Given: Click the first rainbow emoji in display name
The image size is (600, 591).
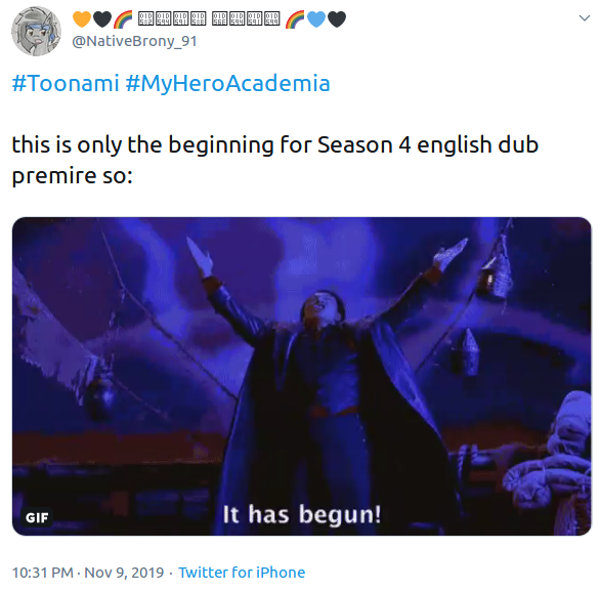Looking at the screenshot, I should click(123, 19).
